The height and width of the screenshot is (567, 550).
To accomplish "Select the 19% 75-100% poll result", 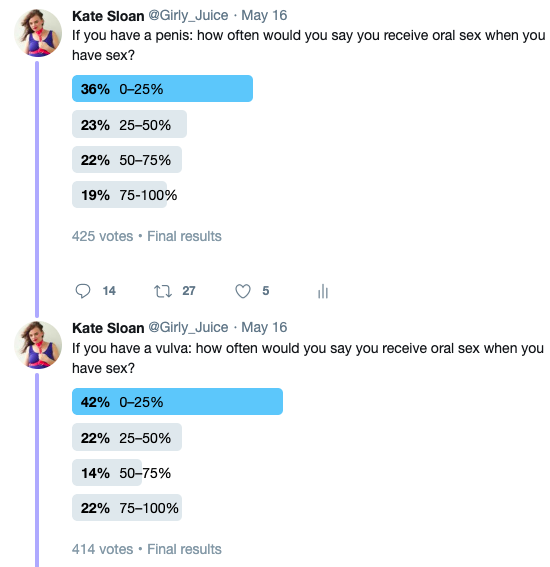I will [x=125, y=195].
